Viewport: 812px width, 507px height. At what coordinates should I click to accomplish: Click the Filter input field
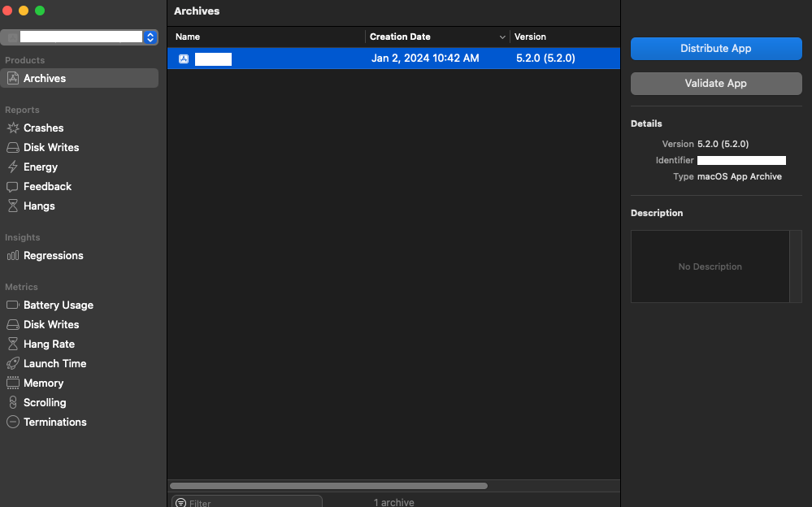(x=247, y=502)
